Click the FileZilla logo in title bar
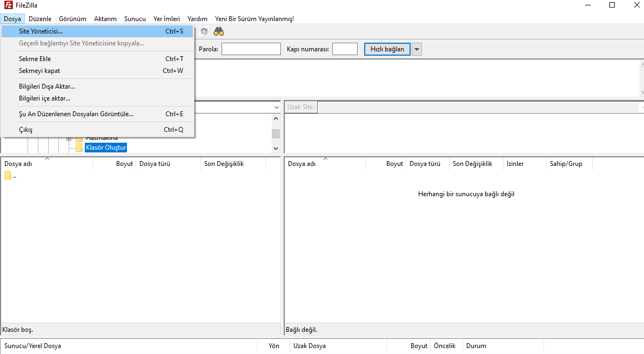Viewport: 644px width, 354px height. [8, 5]
